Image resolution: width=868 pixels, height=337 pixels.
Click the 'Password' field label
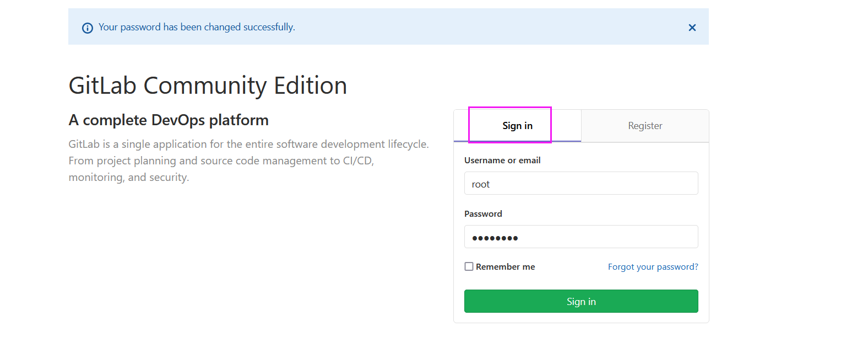(483, 214)
